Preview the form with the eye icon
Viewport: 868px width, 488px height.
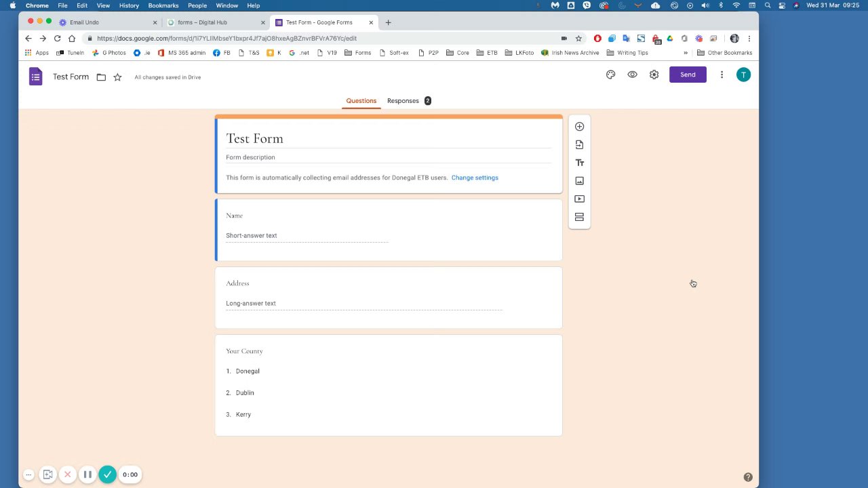click(632, 75)
